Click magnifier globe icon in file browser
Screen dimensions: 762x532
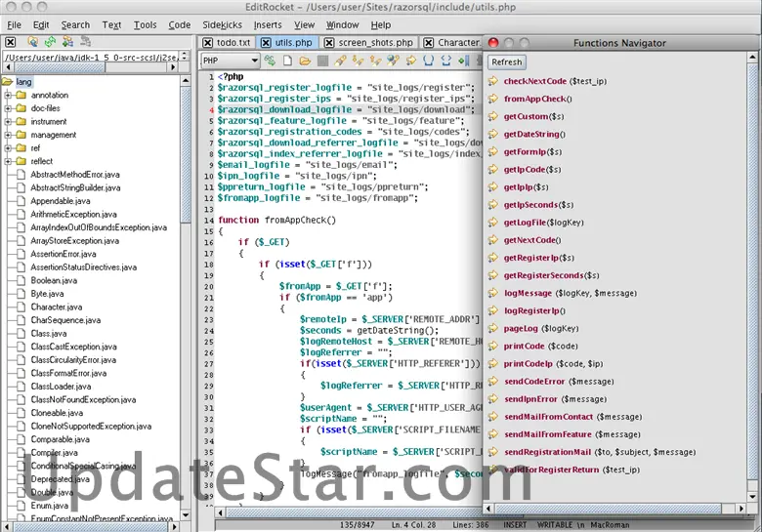32,42
